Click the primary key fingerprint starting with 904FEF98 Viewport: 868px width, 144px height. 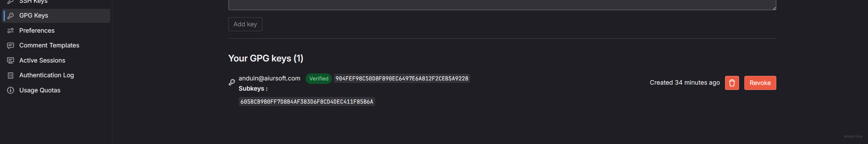pyautogui.click(x=402, y=79)
